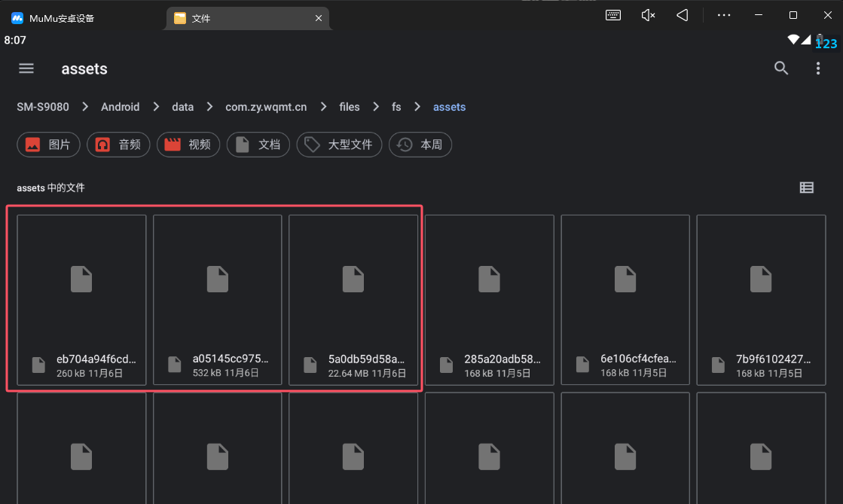Viewport: 843px width, 504px height.
Task: Click the history clock icon in 本周 chip
Action: pyautogui.click(x=405, y=145)
